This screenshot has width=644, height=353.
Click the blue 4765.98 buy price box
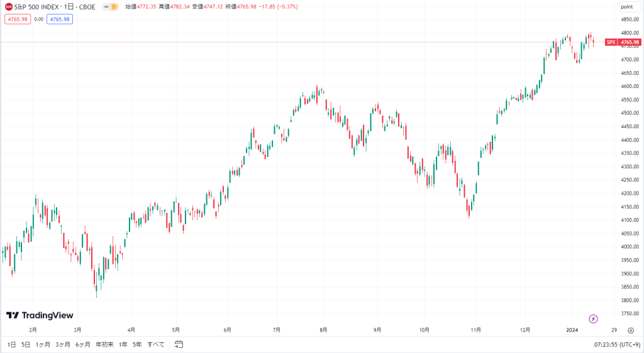[x=60, y=19]
